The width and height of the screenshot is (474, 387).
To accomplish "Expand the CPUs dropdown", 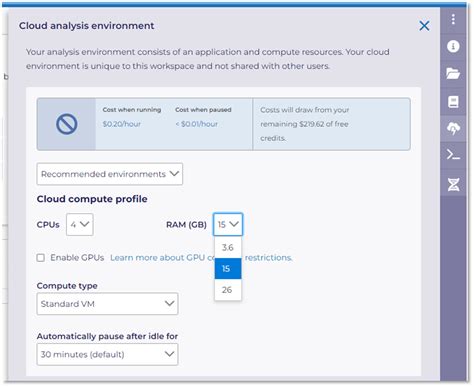I will [80, 225].
